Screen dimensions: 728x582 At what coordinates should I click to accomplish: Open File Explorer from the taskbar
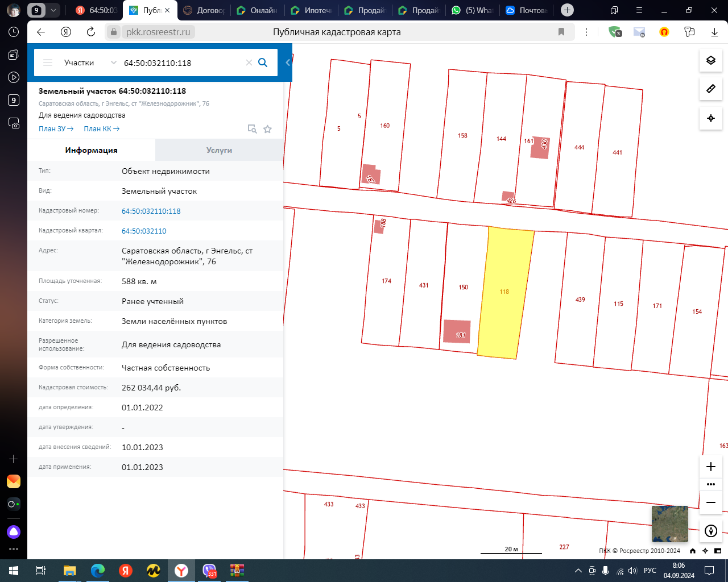coord(69,571)
